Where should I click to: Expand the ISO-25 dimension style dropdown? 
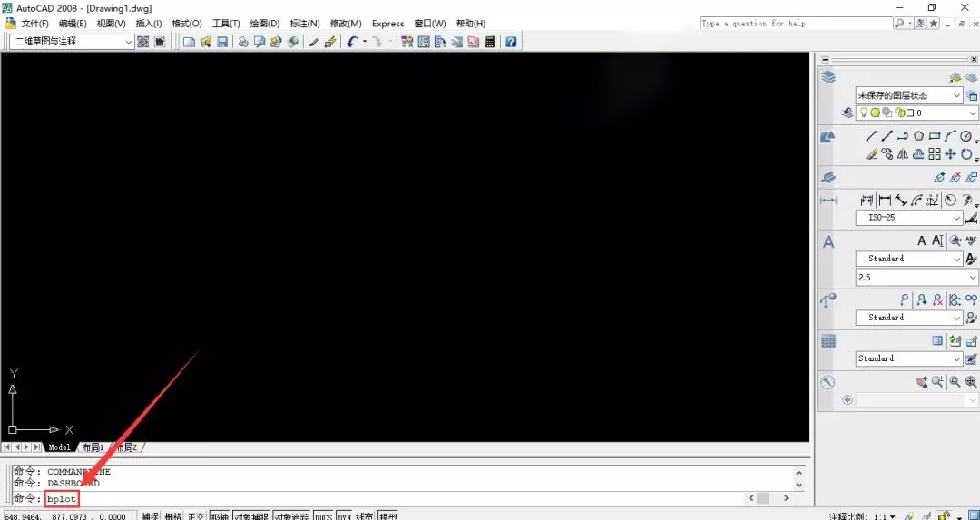click(909, 218)
